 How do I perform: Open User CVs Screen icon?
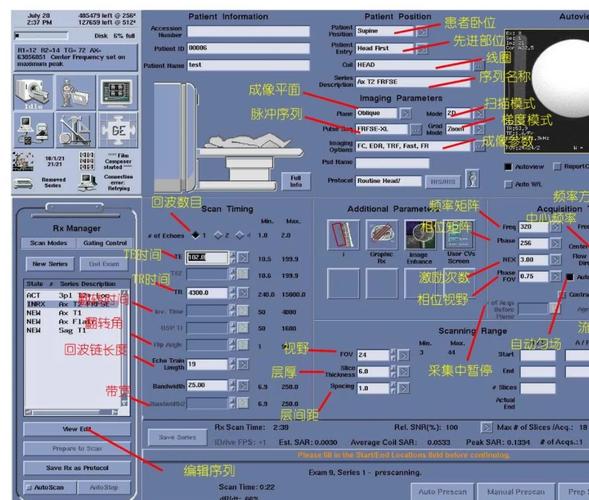pos(459,235)
